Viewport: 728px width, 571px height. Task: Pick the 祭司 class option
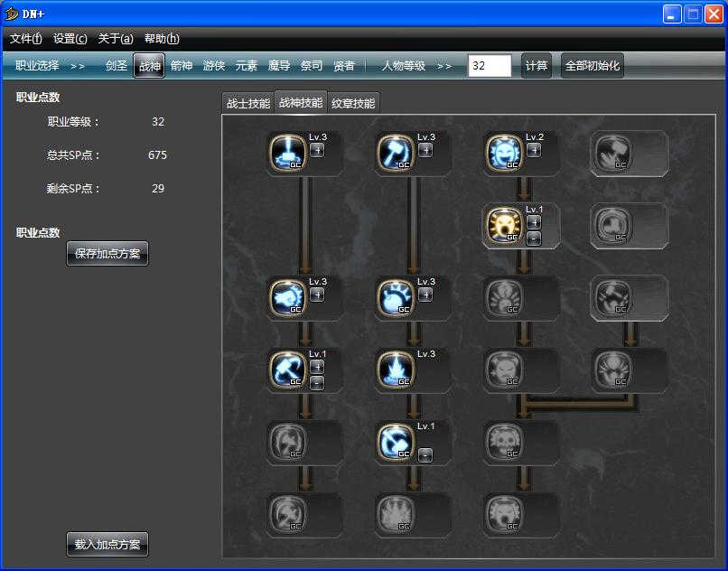[312, 66]
